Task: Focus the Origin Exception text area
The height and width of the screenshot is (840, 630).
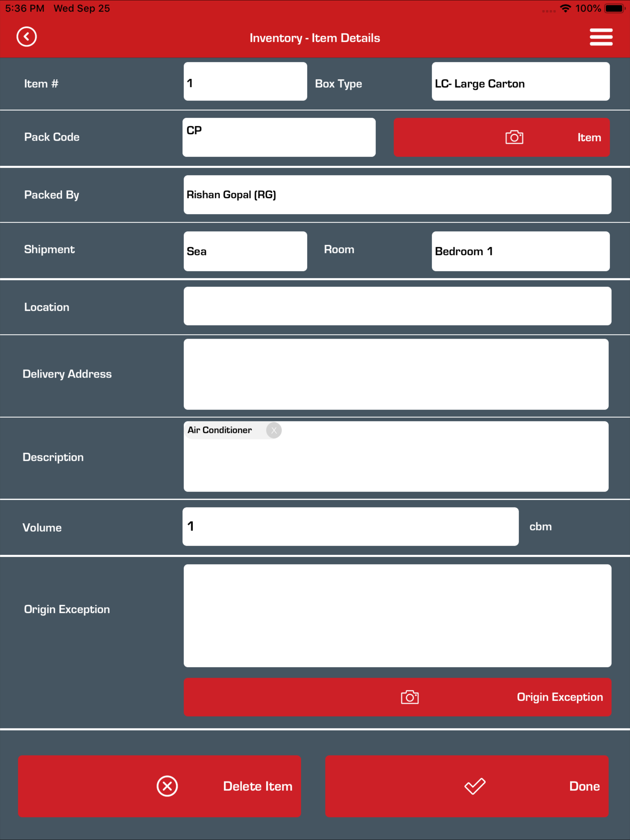Action: 397,616
